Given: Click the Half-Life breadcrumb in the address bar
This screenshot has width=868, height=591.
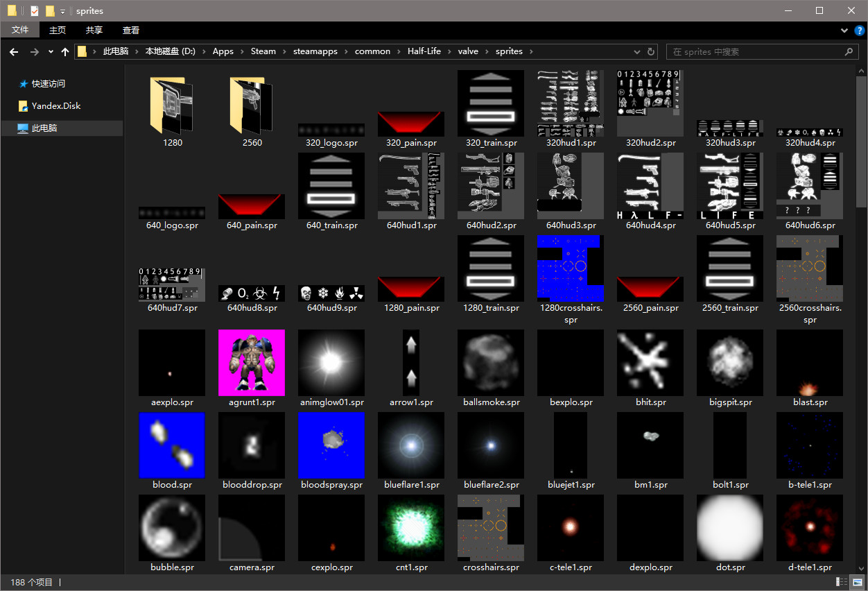Looking at the screenshot, I should coord(424,51).
